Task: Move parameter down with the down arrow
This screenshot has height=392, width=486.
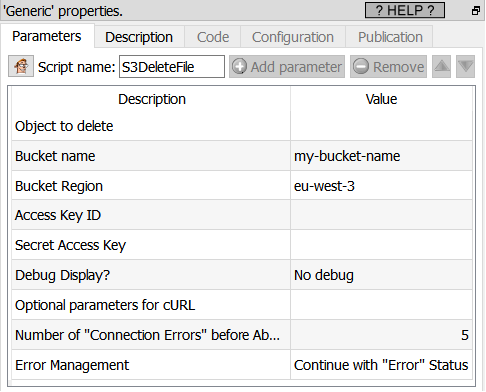Action: coord(465,67)
